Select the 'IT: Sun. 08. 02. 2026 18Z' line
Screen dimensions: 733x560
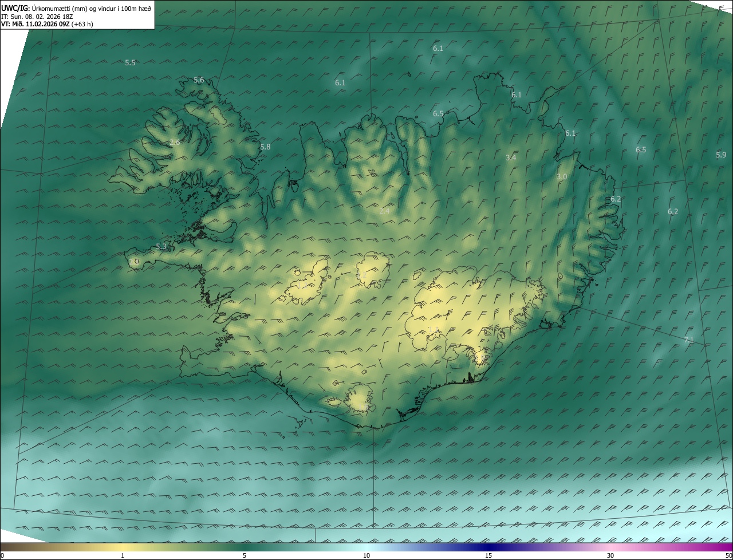click(x=37, y=17)
